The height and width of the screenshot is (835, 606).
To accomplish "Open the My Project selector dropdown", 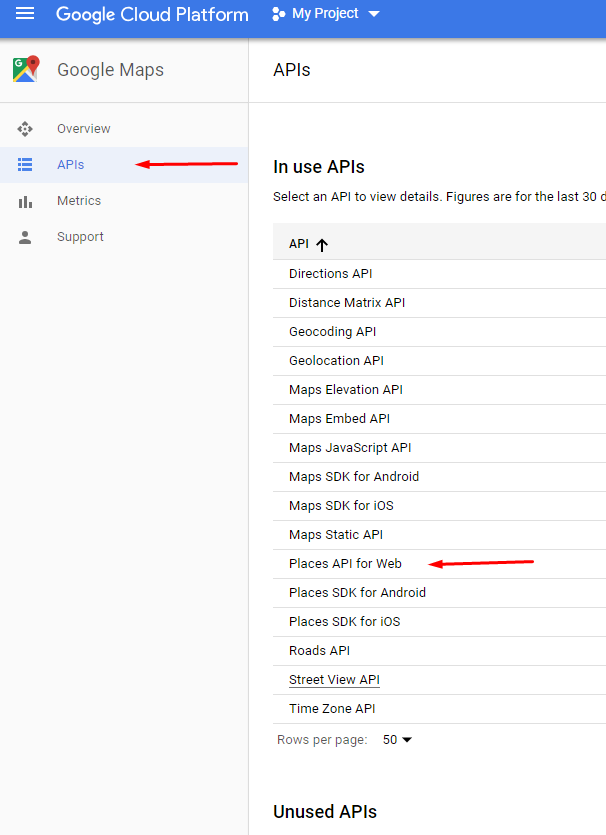I will tap(325, 14).
